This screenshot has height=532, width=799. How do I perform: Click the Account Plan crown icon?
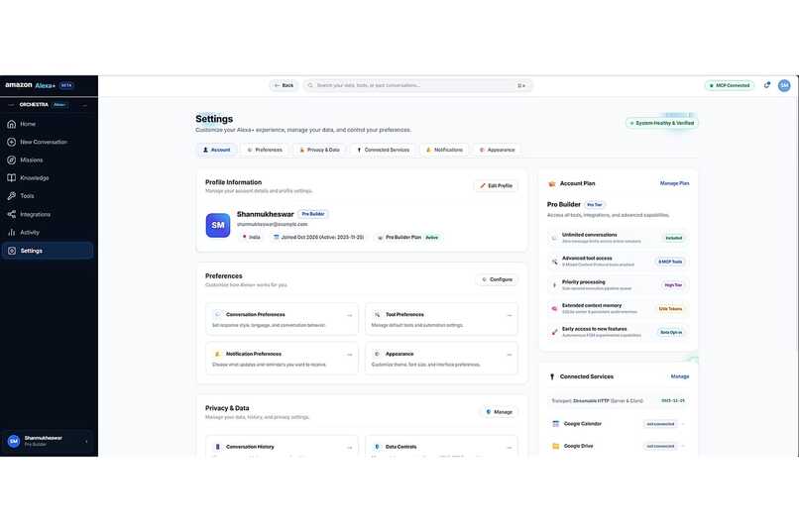point(552,183)
